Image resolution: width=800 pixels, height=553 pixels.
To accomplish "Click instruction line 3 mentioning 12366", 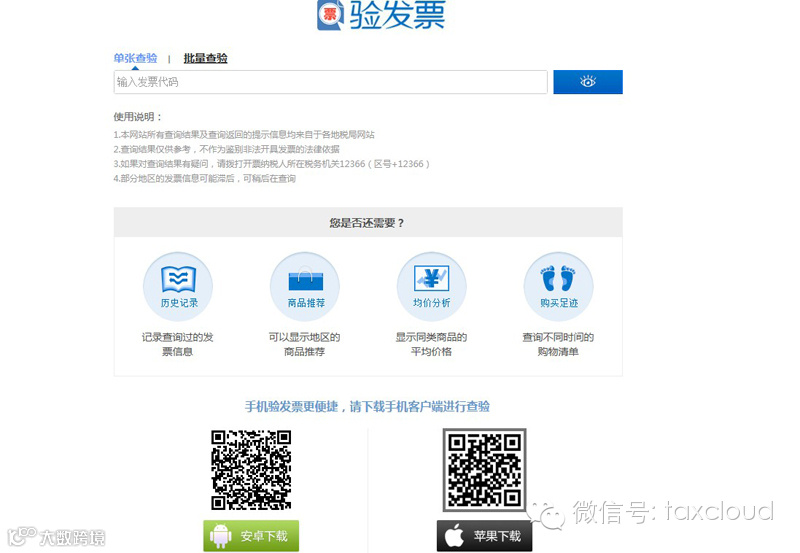I will point(271,164).
